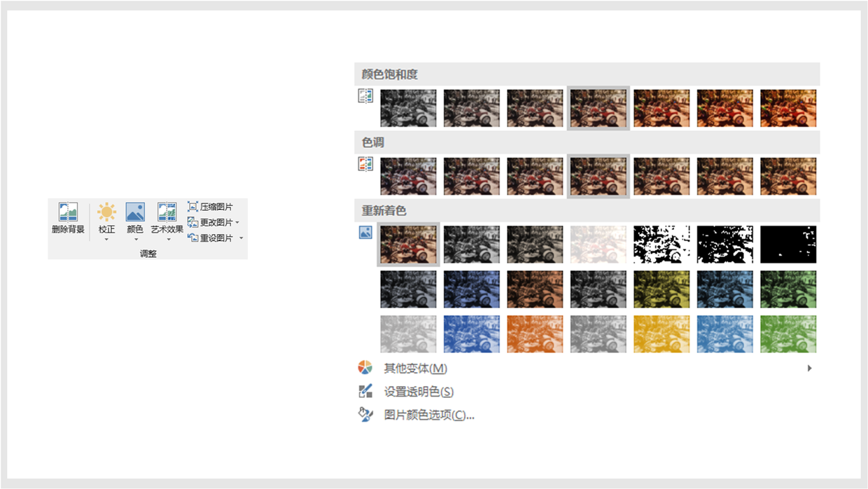868x489 pixels.
Task: Select the fully grayscale 0% saturation thumbnail
Action: pyautogui.click(x=408, y=108)
